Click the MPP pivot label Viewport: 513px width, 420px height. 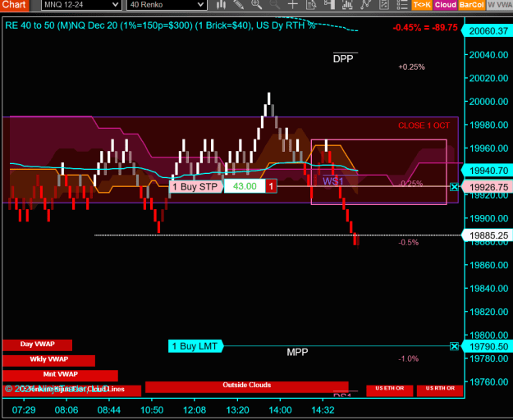coord(297,352)
